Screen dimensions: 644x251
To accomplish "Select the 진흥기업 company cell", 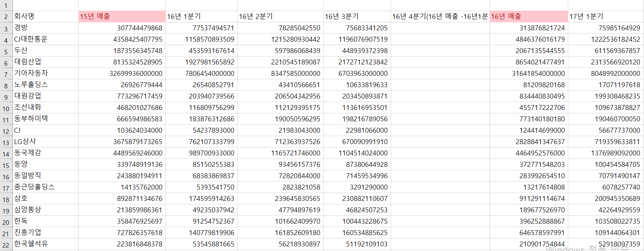I will coord(45,232).
